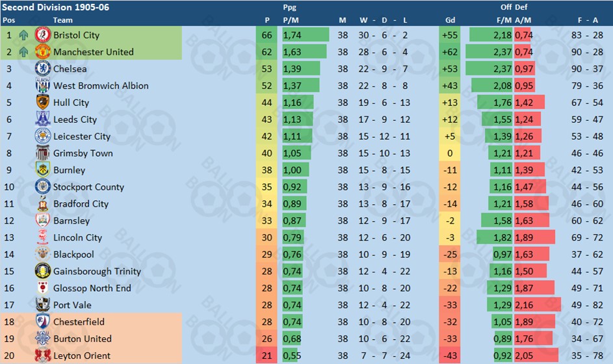The image size is (613, 364).
Task: Open the Stockport County team name
Action: [x=88, y=187]
